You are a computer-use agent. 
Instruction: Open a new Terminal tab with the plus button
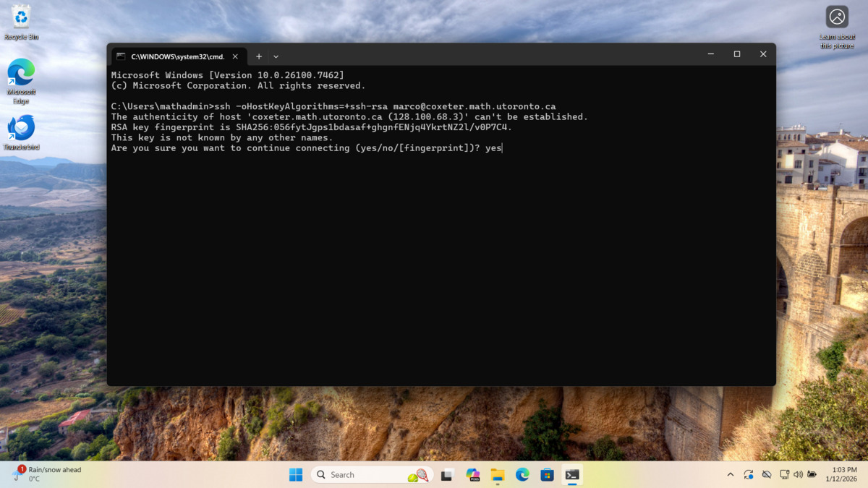pyautogui.click(x=258, y=56)
